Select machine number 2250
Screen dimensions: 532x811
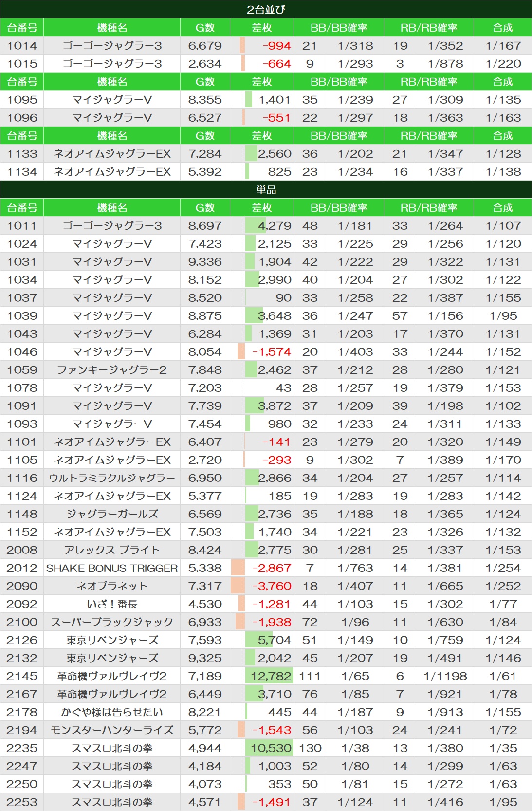[22, 784]
